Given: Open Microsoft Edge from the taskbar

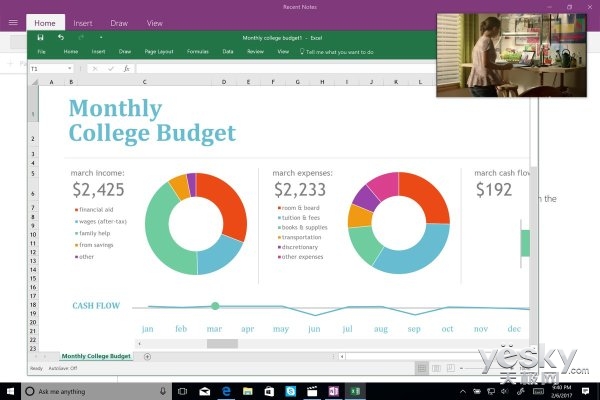Looking at the screenshot, I should (x=227, y=392).
